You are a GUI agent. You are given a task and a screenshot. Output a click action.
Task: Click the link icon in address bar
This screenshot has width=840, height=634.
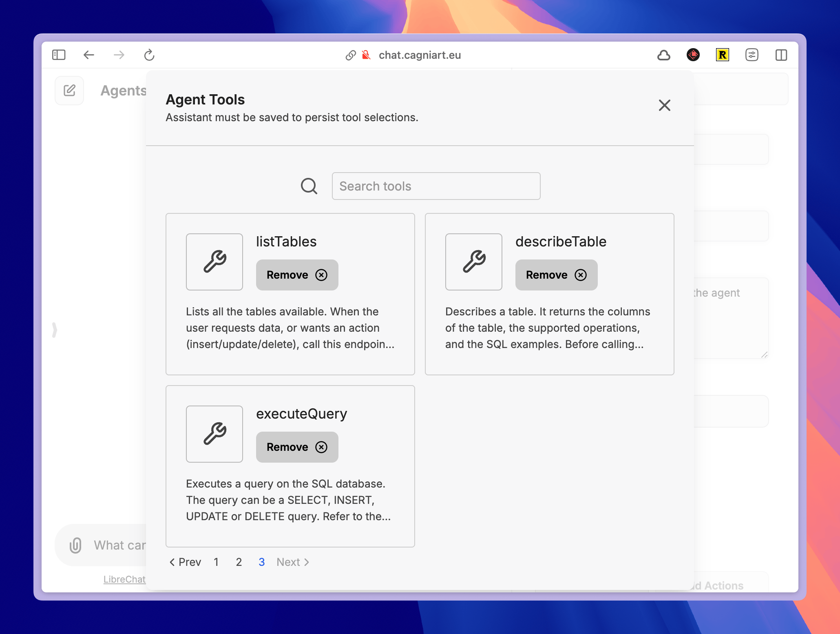pos(351,55)
